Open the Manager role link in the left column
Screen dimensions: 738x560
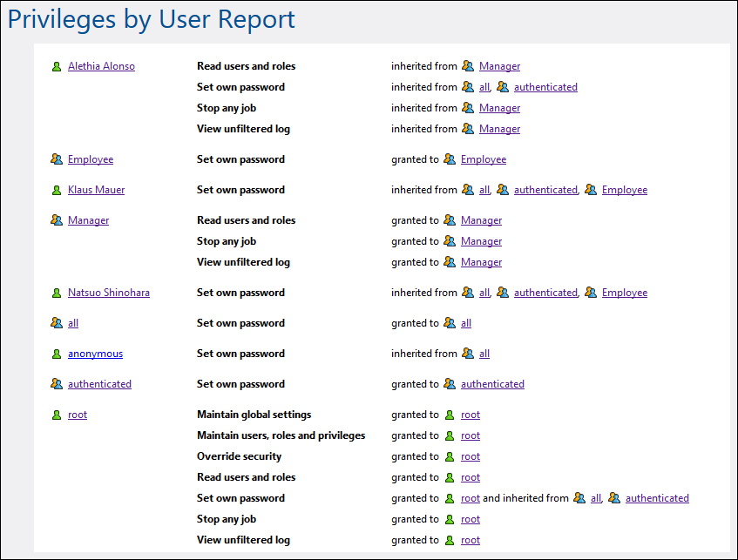88,219
